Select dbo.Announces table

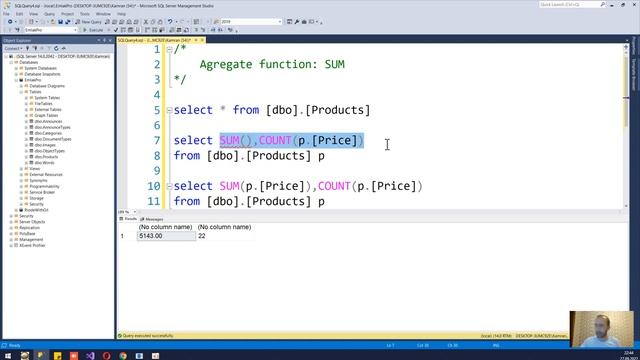(48, 121)
